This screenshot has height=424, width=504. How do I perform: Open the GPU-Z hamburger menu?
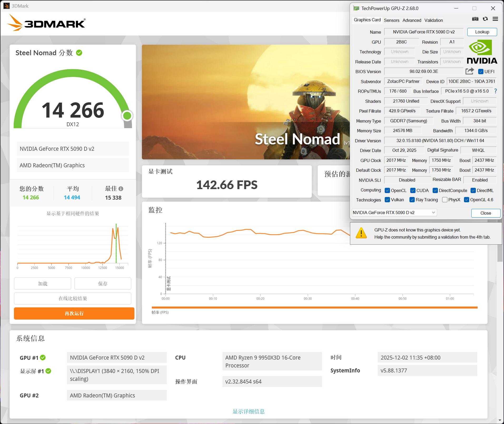(x=495, y=19)
